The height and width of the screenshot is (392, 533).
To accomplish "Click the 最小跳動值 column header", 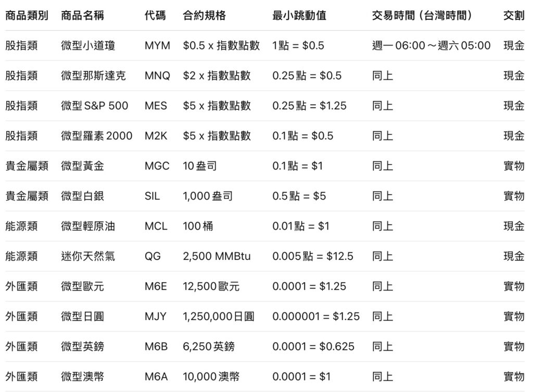I will click(299, 15).
